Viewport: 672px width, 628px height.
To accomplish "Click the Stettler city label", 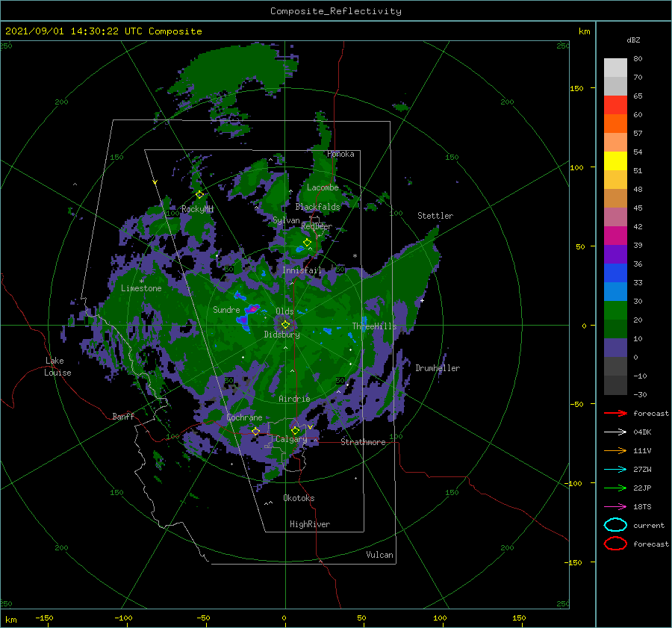I will pyautogui.click(x=435, y=216).
